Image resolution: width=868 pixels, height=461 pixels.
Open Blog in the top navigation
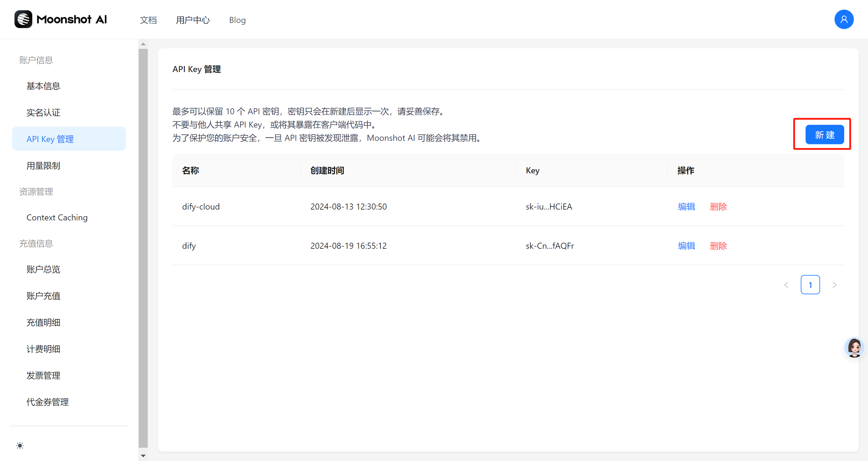pos(237,20)
